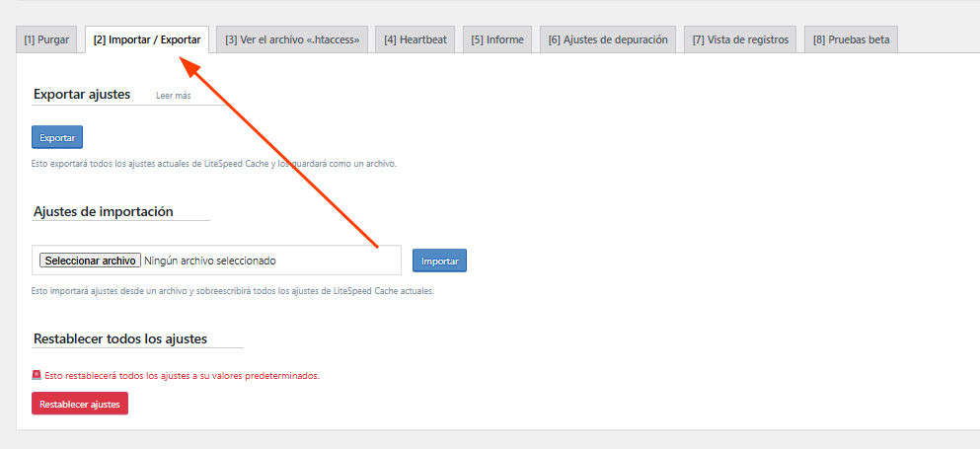The height and width of the screenshot is (449, 980).
Task: Click the Seleccionar archivo button
Action: point(90,261)
